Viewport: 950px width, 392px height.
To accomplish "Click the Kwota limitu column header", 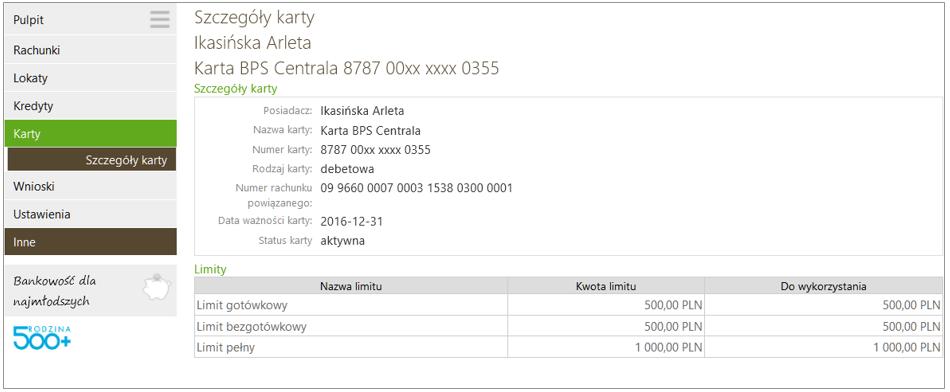I will tap(606, 286).
